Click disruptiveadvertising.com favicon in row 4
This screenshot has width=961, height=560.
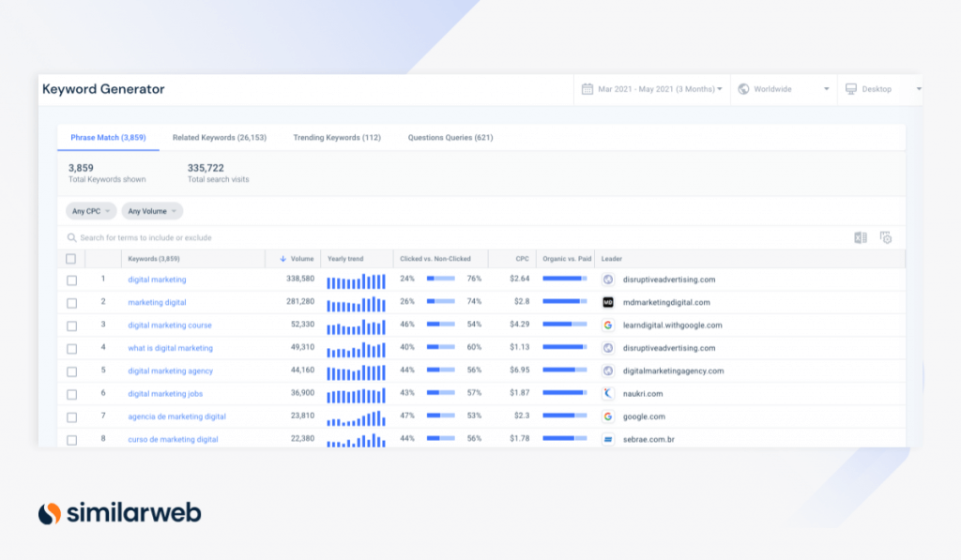pos(608,348)
